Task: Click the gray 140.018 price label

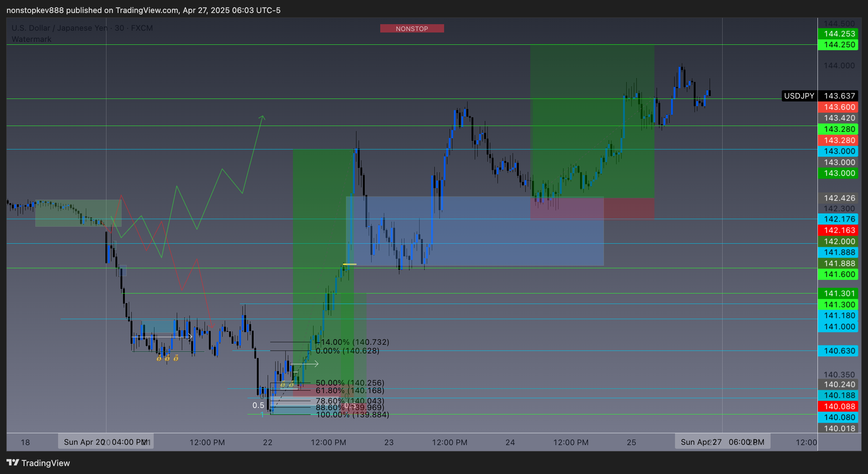Action: coord(838,428)
